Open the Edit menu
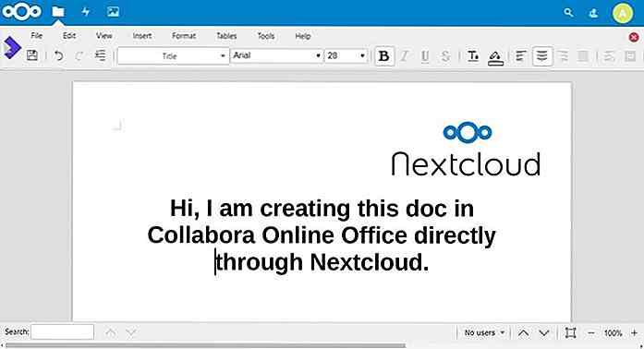The image size is (644, 349). 69,36
